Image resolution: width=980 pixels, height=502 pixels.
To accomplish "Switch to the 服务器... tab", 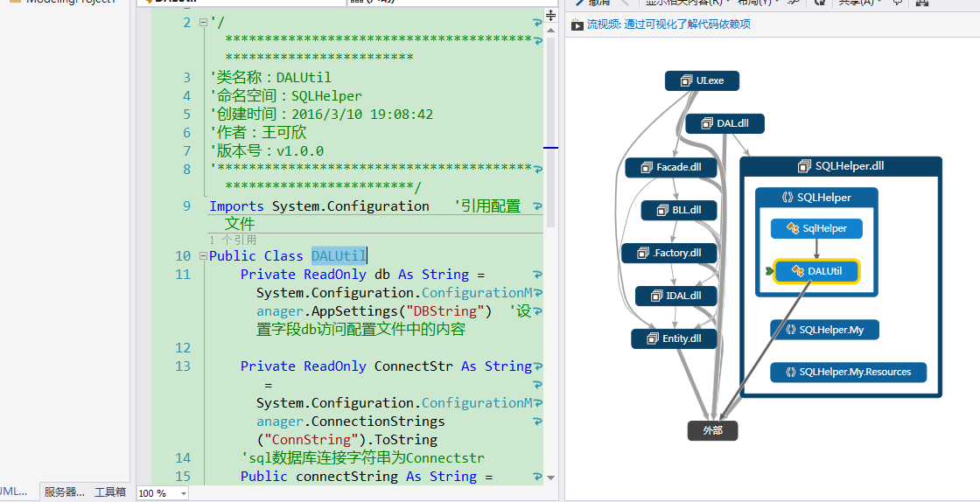I will click(65, 492).
